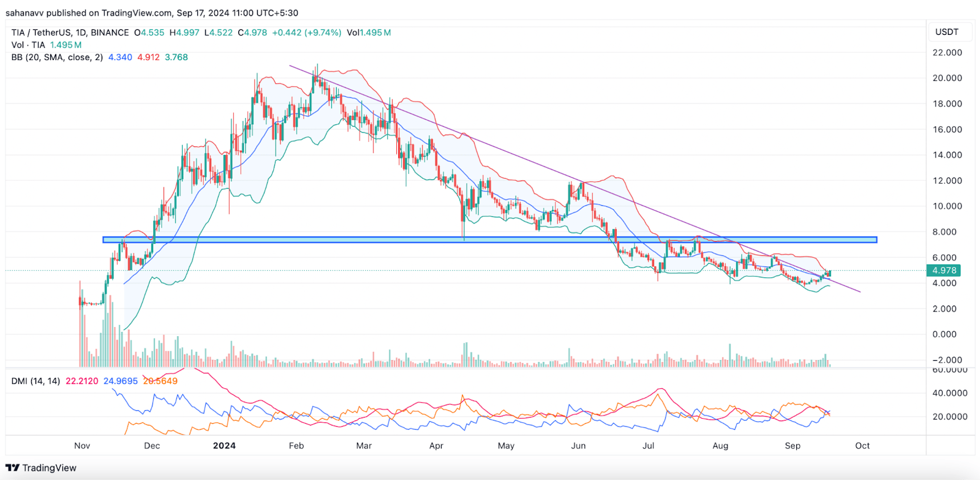Click the volume value 1.495 M in Vol legend
980x480 pixels.
tap(66, 45)
